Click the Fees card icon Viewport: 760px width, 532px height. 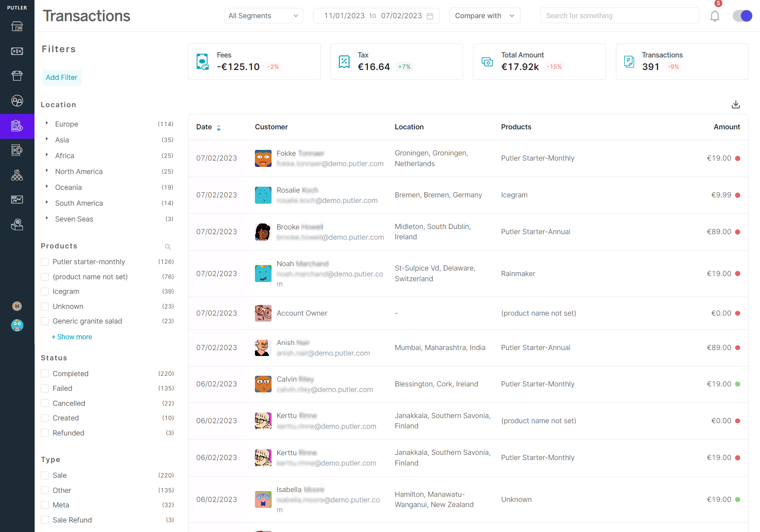pyautogui.click(x=203, y=62)
